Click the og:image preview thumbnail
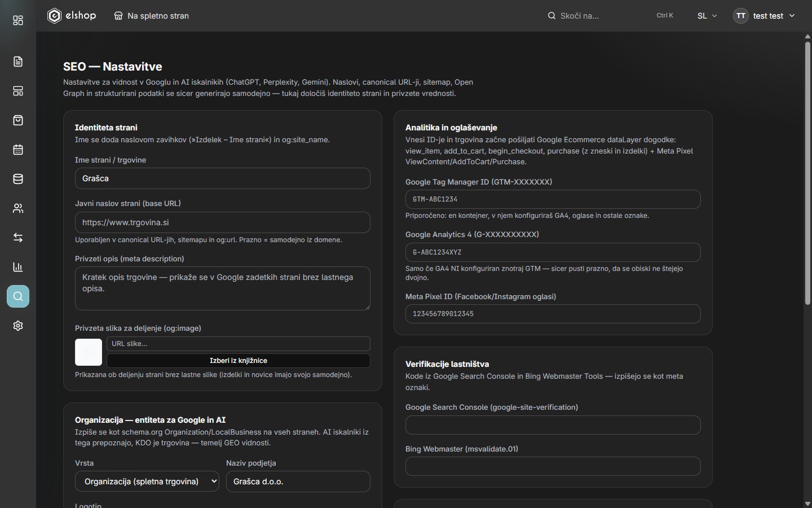812x508 pixels. (89, 352)
